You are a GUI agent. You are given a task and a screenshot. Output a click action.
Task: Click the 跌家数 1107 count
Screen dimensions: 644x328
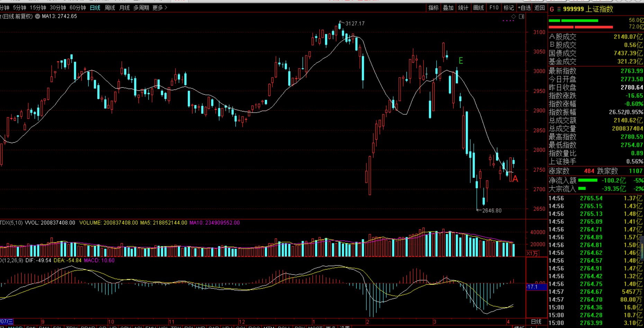click(x=636, y=171)
